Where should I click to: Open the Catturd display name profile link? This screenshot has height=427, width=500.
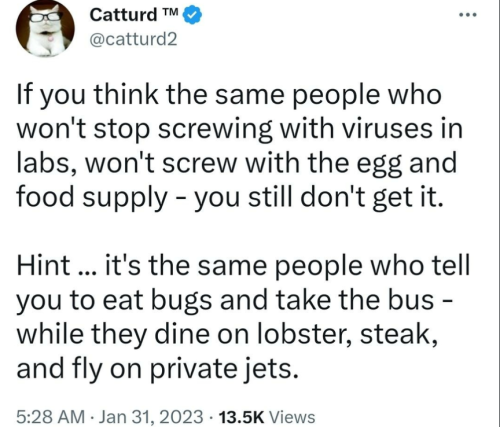[124, 15]
